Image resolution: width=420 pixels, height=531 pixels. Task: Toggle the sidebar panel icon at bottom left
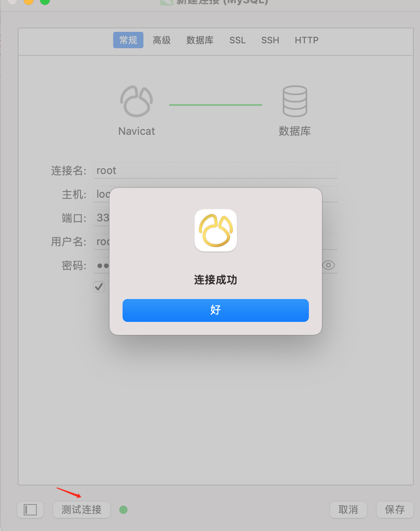(x=30, y=509)
